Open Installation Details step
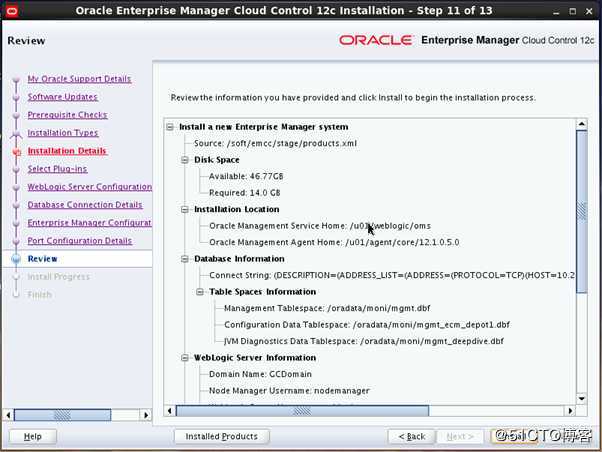The height and width of the screenshot is (452, 602). click(x=67, y=151)
